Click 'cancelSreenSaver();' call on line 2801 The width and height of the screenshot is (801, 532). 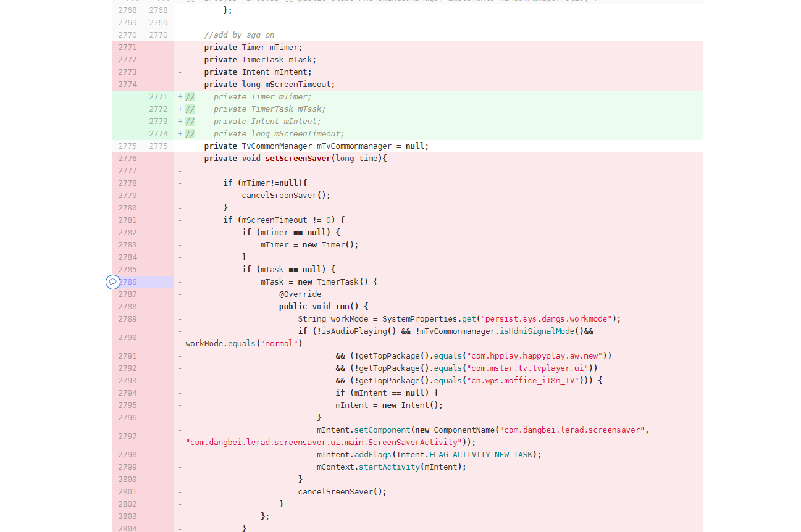(342, 492)
